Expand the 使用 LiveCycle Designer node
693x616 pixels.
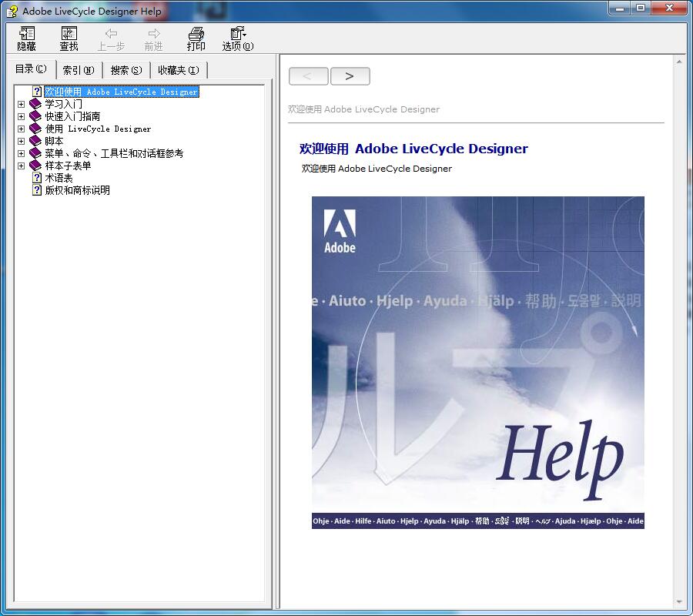click(x=21, y=129)
